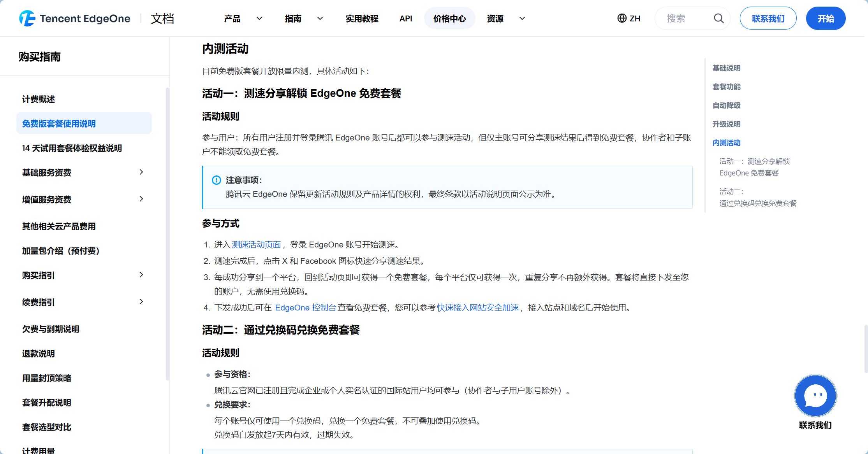The width and height of the screenshot is (868, 454).
Task: Click the sidebar vertical scrollbar
Action: 167,233
